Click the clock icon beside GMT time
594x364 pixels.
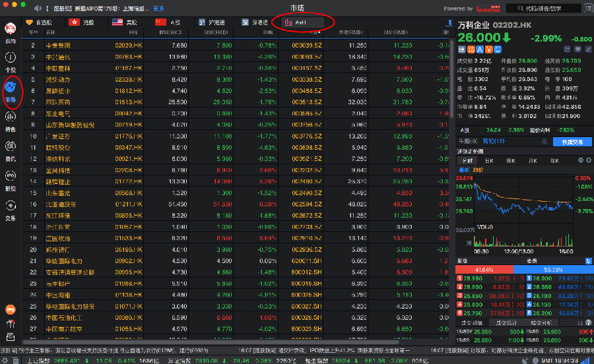(x=536, y=361)
